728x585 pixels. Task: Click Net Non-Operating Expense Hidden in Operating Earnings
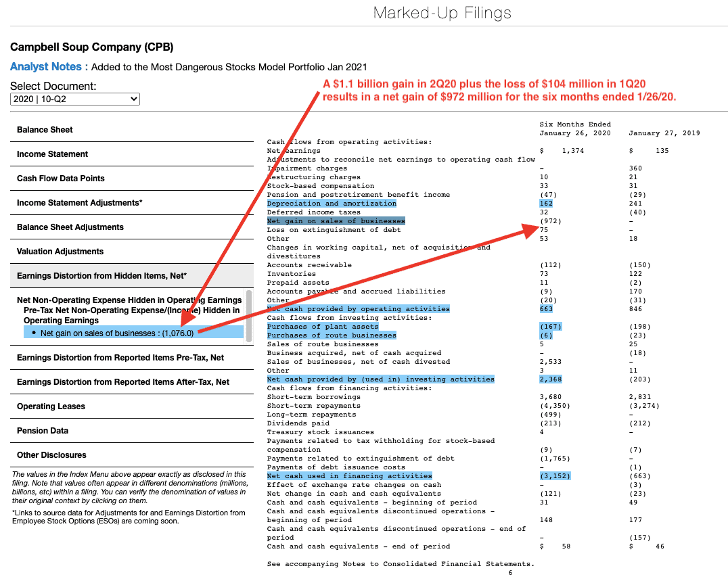[x=129, y=300]
